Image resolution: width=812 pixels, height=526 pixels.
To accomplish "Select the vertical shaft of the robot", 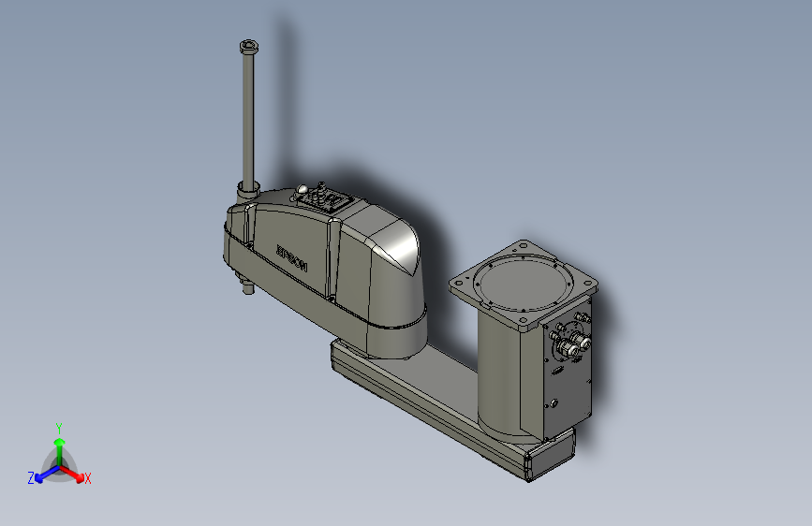I will [248, 118].
